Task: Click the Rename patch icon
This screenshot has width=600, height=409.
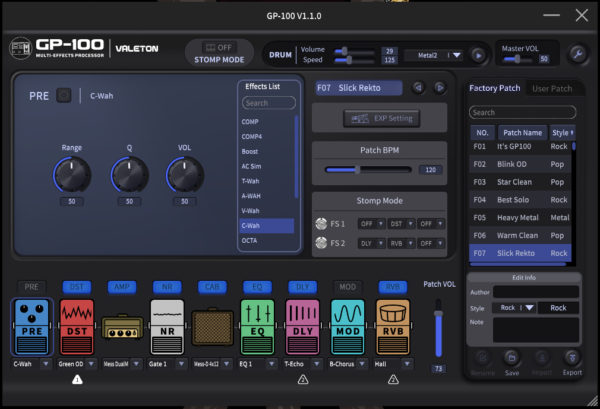Action: pos(482,358)
